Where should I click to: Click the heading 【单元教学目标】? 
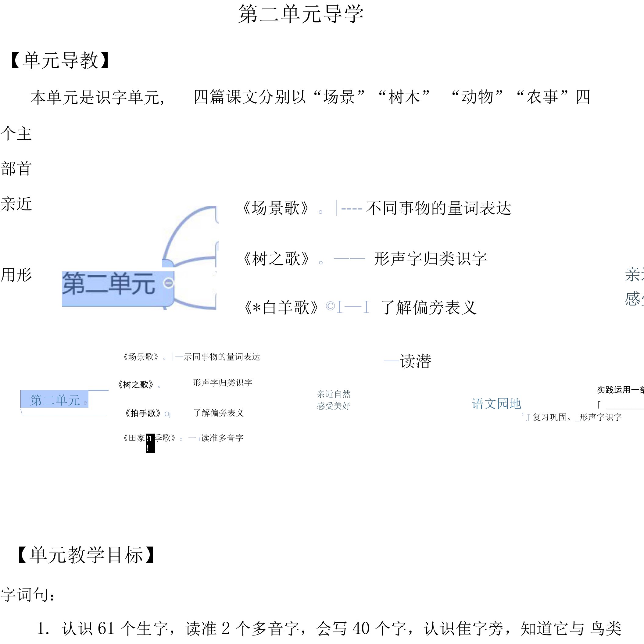pyautogui.click(x=86, y=555)
